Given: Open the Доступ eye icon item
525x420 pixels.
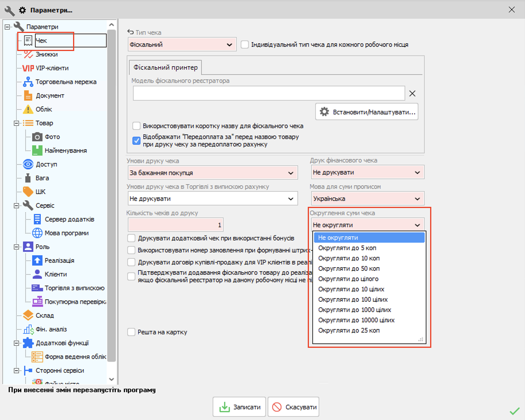Looking at the screenshot, I should point(28,164).
